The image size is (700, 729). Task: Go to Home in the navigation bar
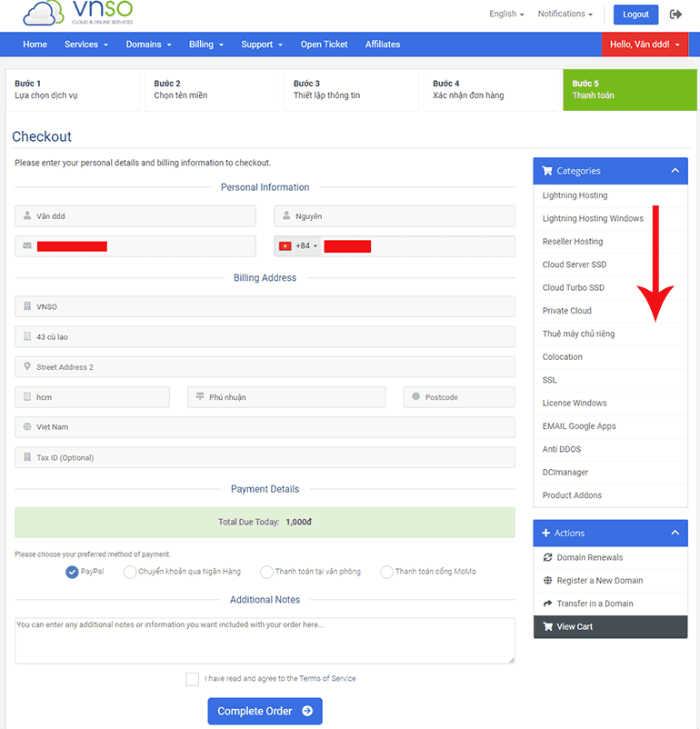pos(35,45)
